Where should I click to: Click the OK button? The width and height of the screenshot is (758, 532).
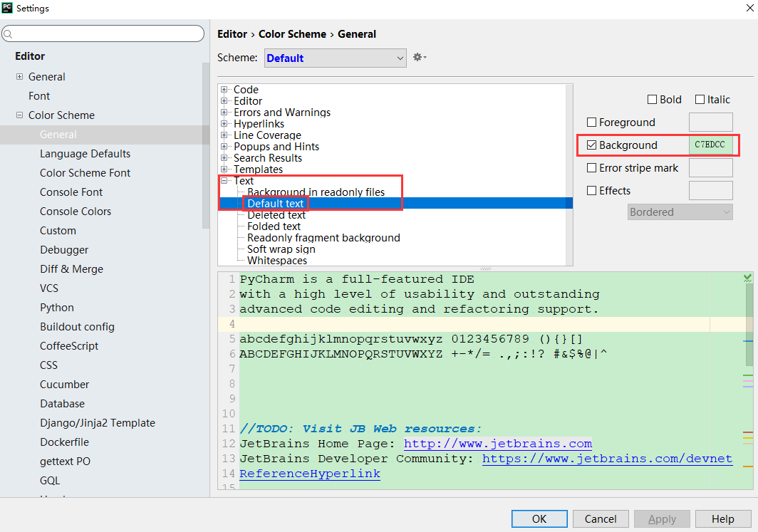point(539,519)
